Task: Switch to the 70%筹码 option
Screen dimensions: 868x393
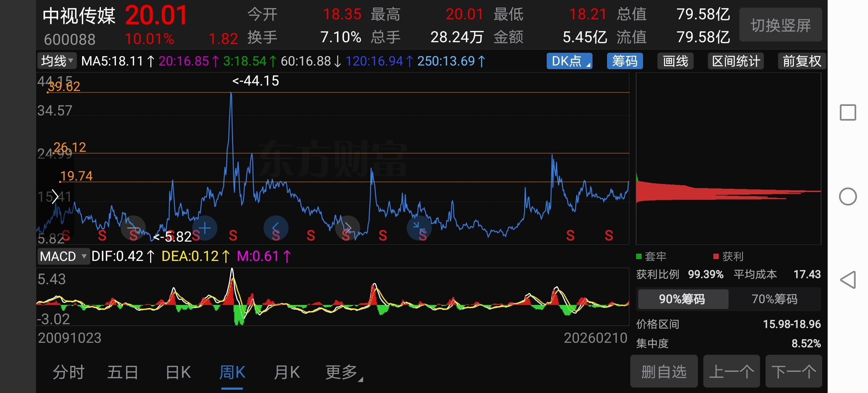Action: pyautogui.click(x=774, y=299)
